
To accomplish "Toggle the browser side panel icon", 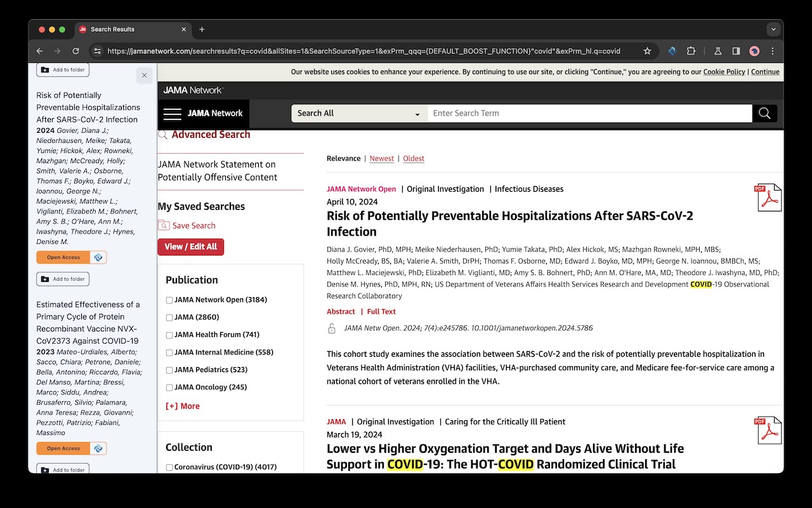I will coord(736,51).
